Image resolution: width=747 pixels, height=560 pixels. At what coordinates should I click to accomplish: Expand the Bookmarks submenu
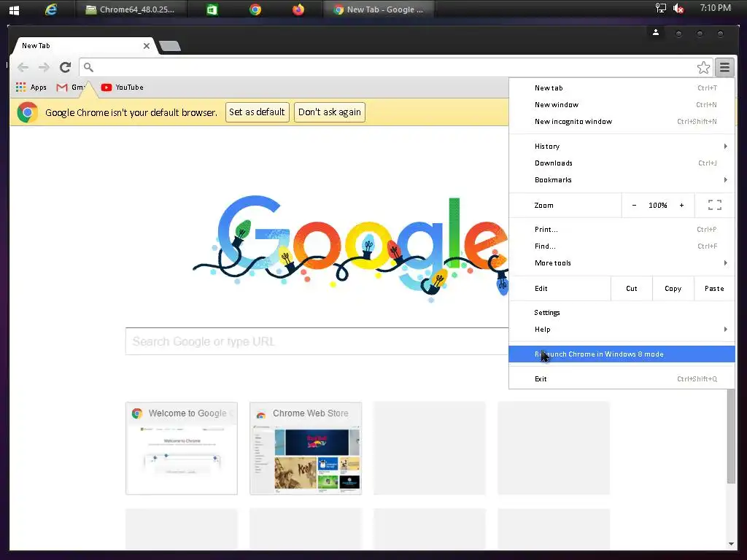coord(622,179)
